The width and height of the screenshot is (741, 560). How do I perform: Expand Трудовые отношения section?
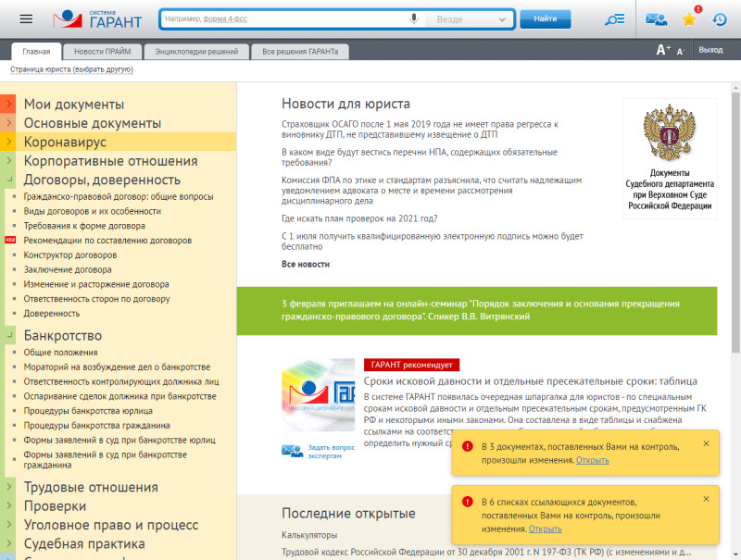click(x=8, y=487)
